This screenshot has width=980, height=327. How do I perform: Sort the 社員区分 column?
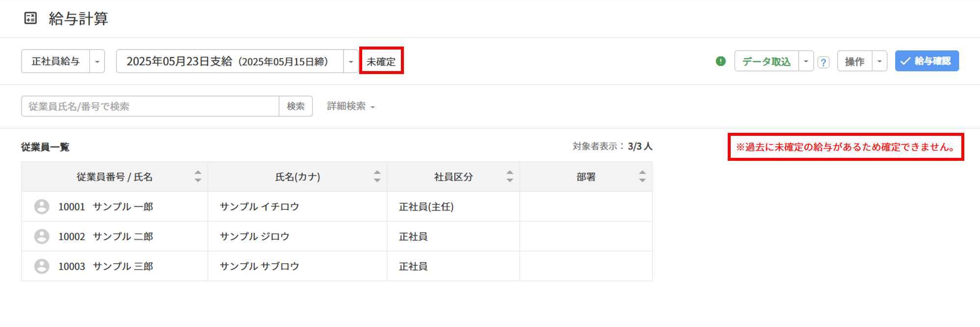tap(510, 176)
